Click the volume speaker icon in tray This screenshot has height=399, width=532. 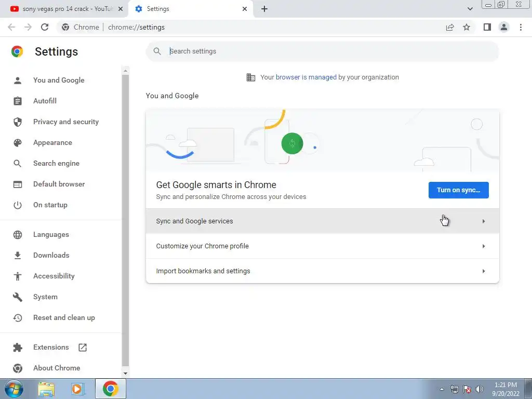click(479, 389)
